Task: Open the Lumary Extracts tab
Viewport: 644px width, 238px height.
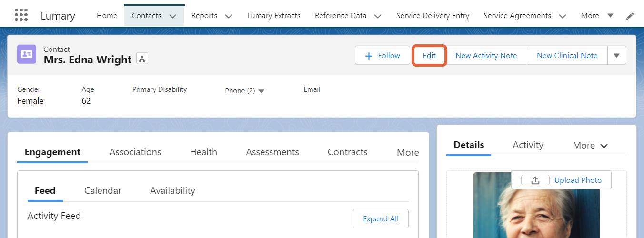Action: [x=274, y=16]
